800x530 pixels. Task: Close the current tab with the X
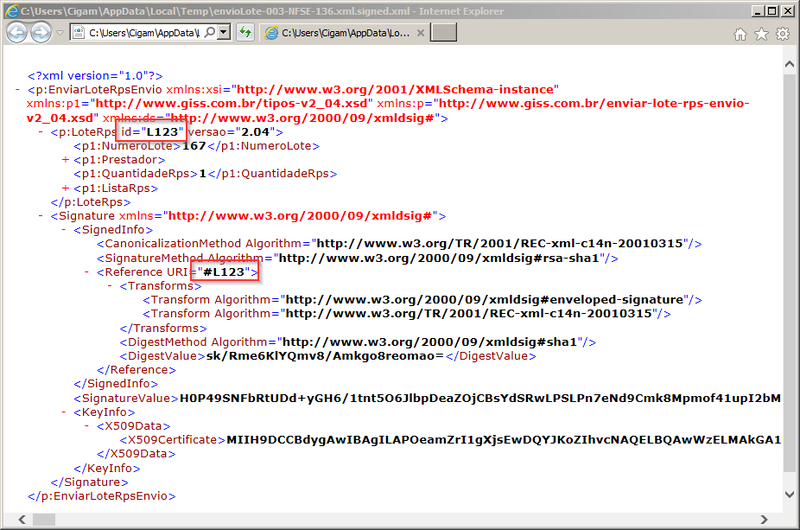(x=420, y=33)
